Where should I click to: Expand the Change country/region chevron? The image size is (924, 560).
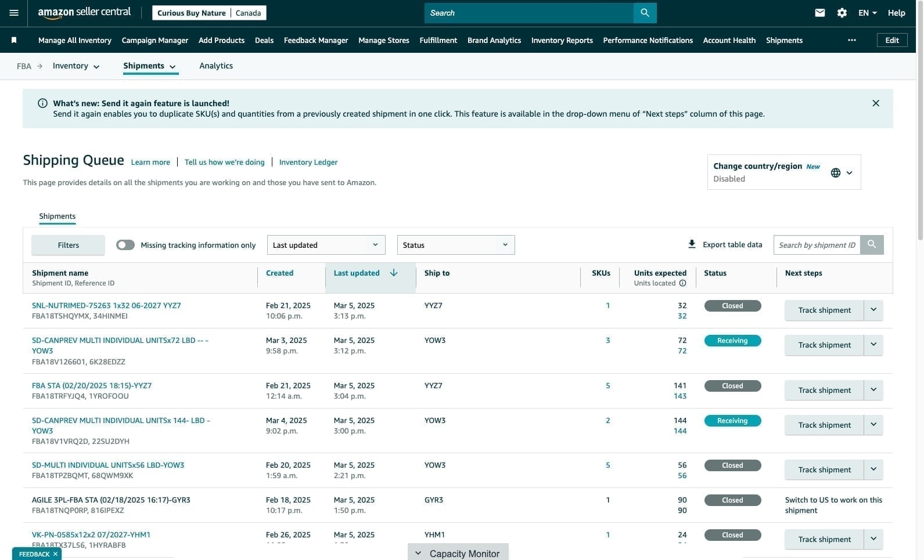tap(849, 172)
